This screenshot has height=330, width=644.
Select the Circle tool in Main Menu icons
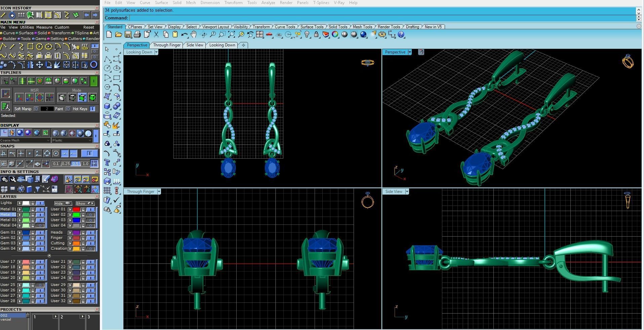(x=39, y=47)
